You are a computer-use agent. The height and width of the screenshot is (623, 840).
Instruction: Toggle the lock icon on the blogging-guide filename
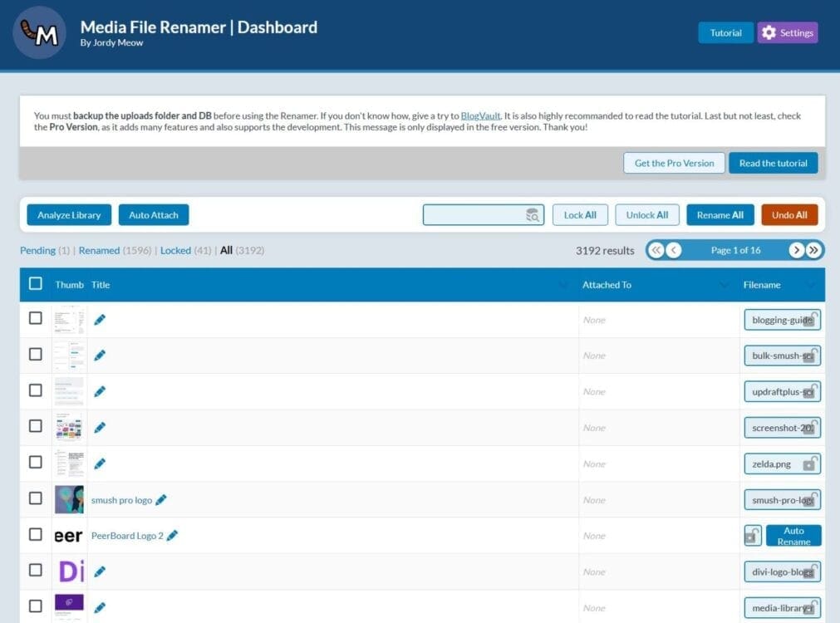tap(810, 319)
